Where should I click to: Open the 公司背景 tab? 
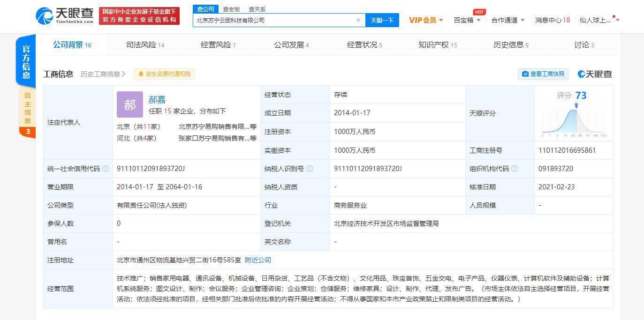pyautogui.click(x=72, y=45)
